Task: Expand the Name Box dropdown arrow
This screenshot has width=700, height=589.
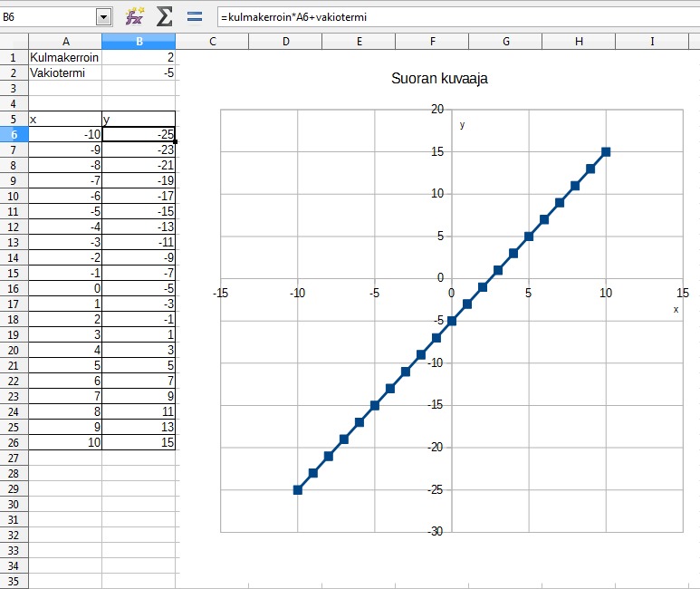Action: pos(103,17)
